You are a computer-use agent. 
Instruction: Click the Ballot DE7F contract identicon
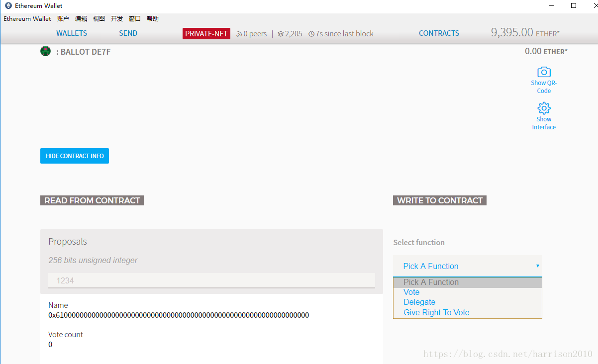(46, 51)
